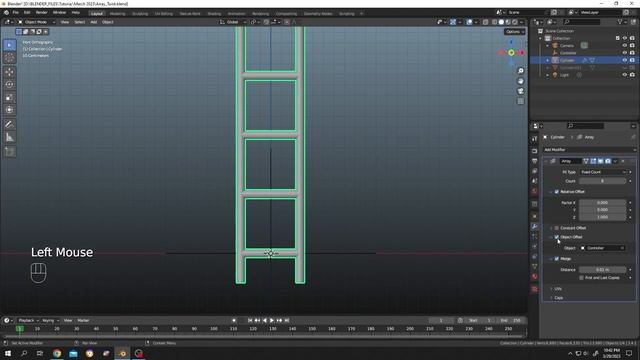Open the Global orientation dropdown

pos(233,22)
